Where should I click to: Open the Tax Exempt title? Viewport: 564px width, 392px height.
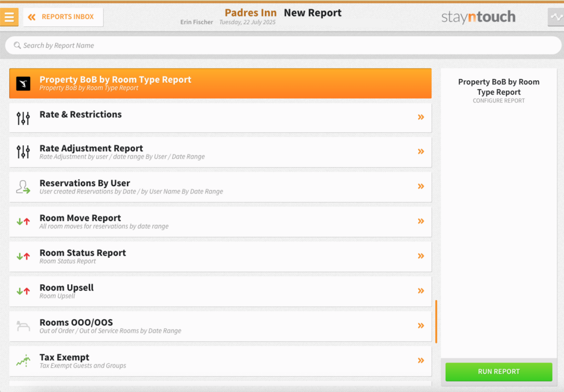(x=64, y=357)
